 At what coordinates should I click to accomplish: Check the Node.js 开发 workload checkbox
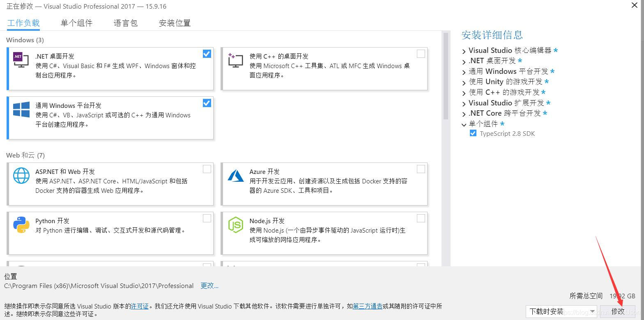pyautogui.click(x=421, y=218)
